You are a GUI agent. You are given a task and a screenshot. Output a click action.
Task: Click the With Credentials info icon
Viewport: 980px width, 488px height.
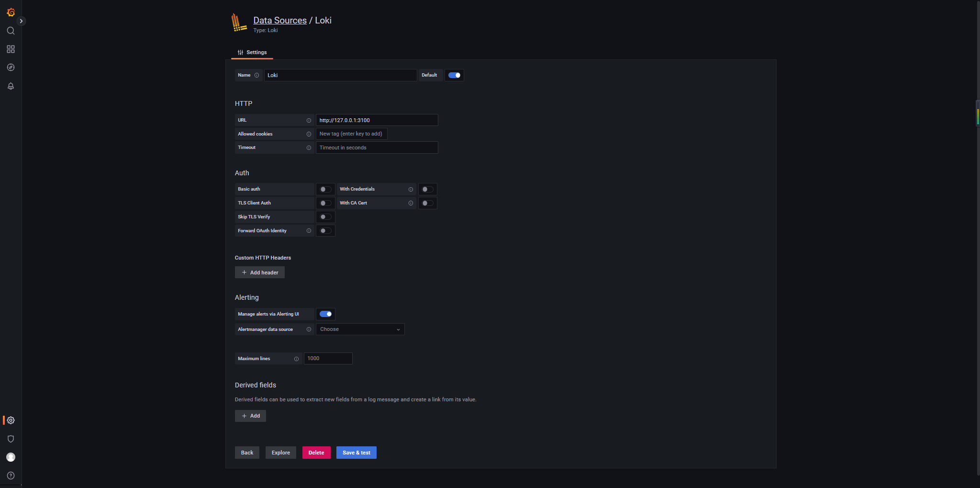411,189
